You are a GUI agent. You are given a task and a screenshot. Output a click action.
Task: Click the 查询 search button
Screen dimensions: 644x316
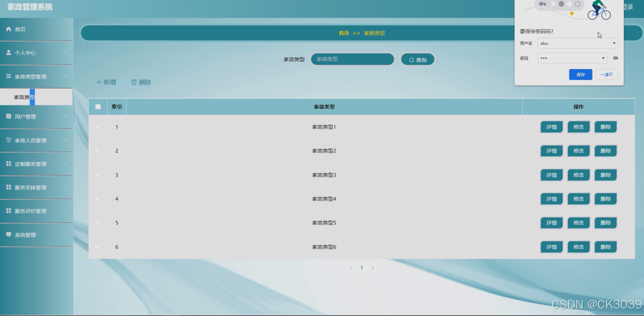pos(418,60)
